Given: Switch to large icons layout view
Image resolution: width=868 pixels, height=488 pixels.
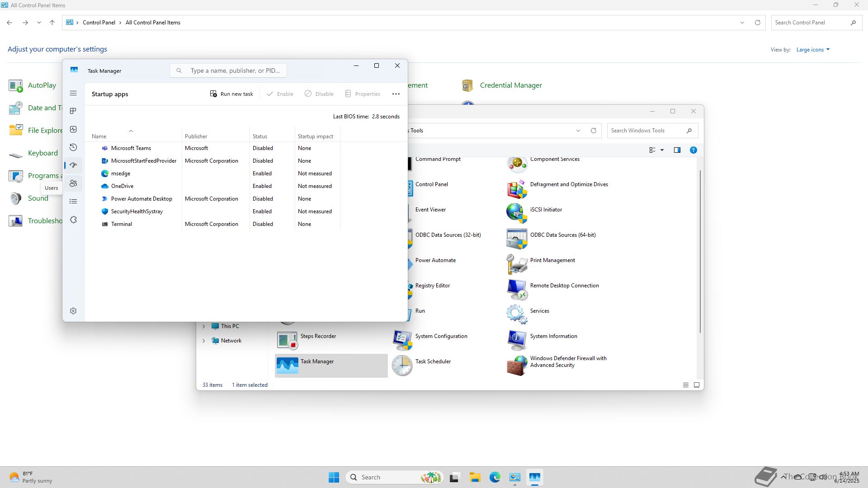Looking at the screenshot, I should pos(697,385).
